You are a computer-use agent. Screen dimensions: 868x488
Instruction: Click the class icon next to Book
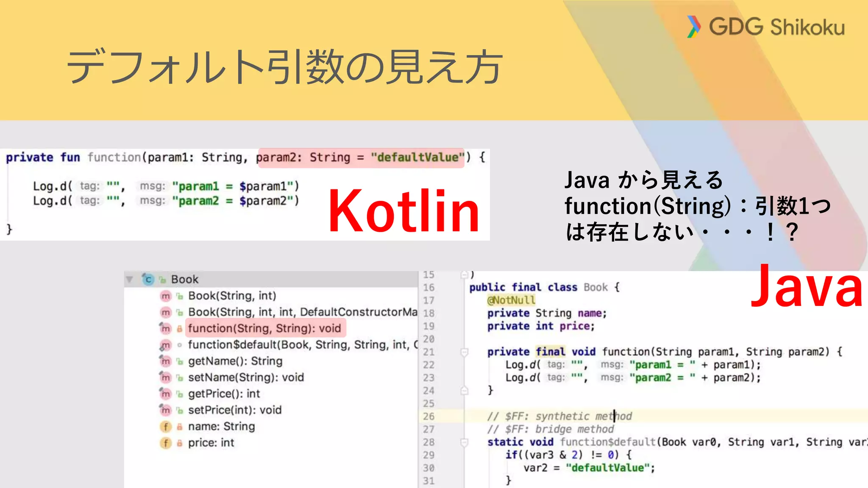tap(148, 280)
